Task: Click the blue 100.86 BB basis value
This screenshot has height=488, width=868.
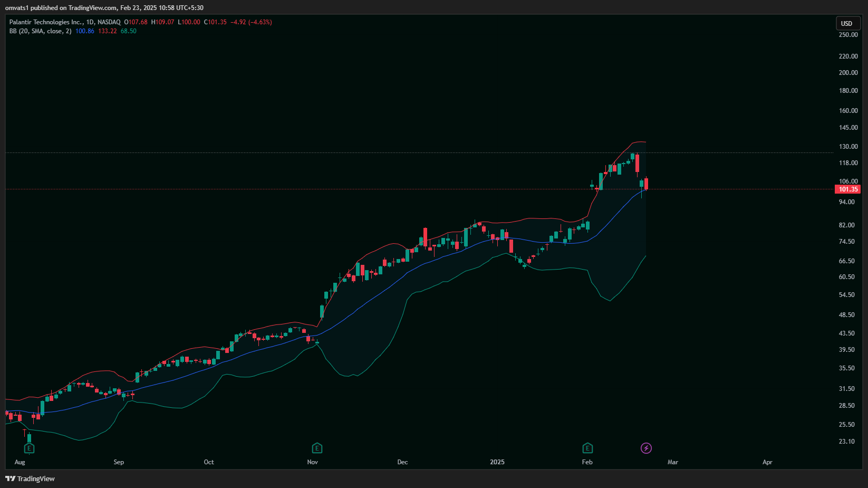Action: pos(85,31)
